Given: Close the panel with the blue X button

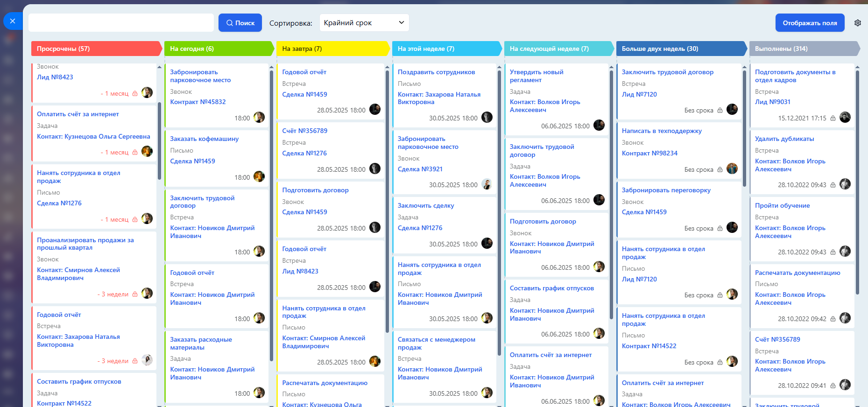Looking at the screenshot, I should (x=13, y=21).
